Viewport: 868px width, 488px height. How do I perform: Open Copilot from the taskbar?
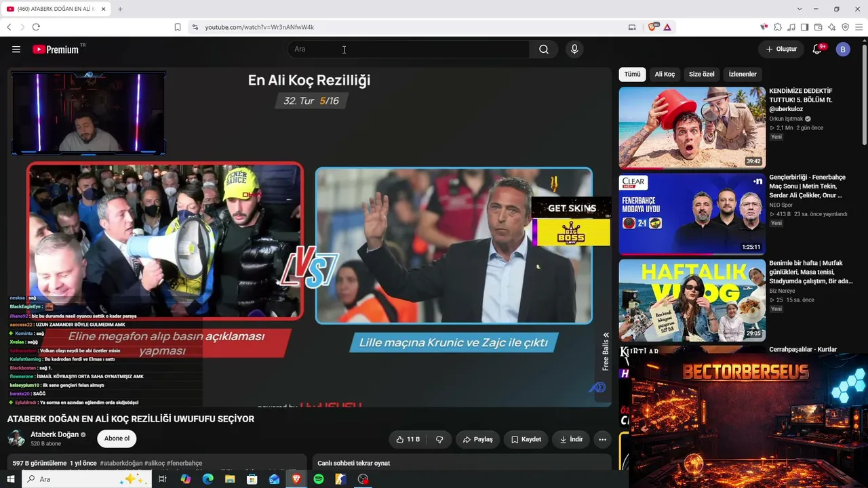(x=186, y=479)
